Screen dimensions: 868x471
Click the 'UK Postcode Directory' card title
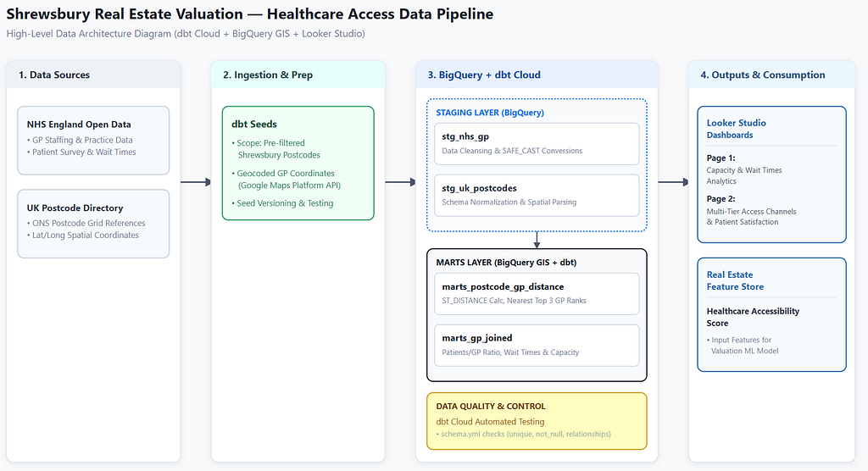75,208
